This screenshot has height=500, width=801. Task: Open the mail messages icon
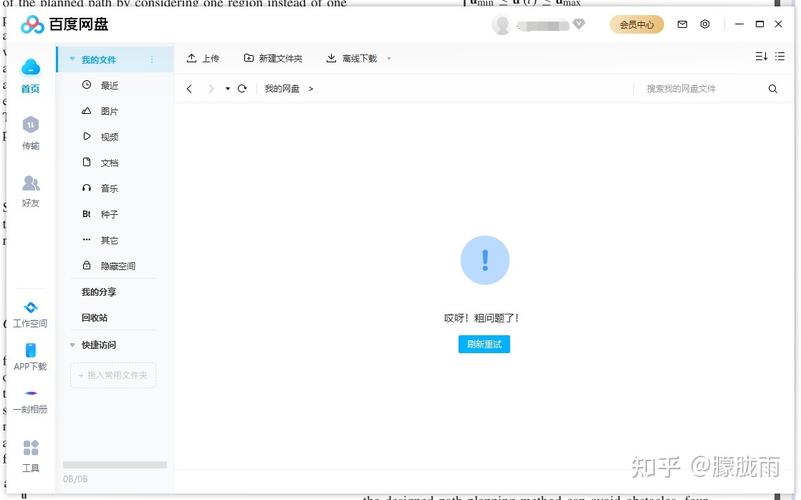pyautogui.click(x=682, y=24)
